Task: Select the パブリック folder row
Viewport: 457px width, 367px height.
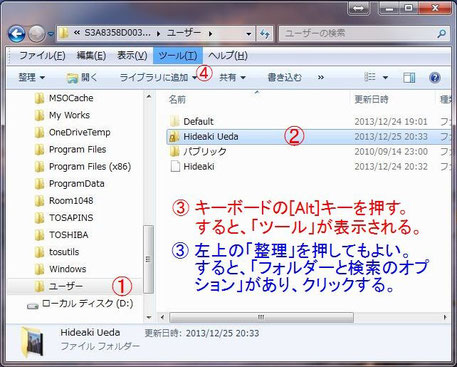Action: pyautogui.click(x=308, y=152)
